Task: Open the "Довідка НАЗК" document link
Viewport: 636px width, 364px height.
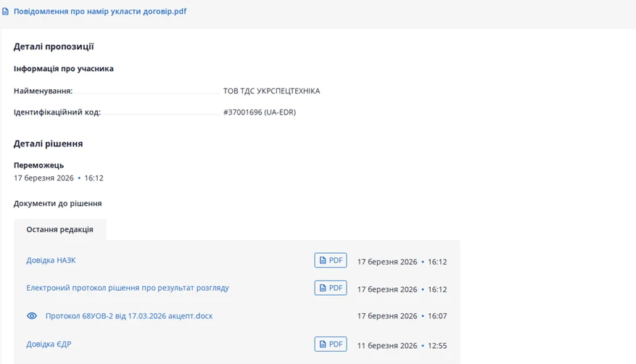Action: [x=51, y=260]
